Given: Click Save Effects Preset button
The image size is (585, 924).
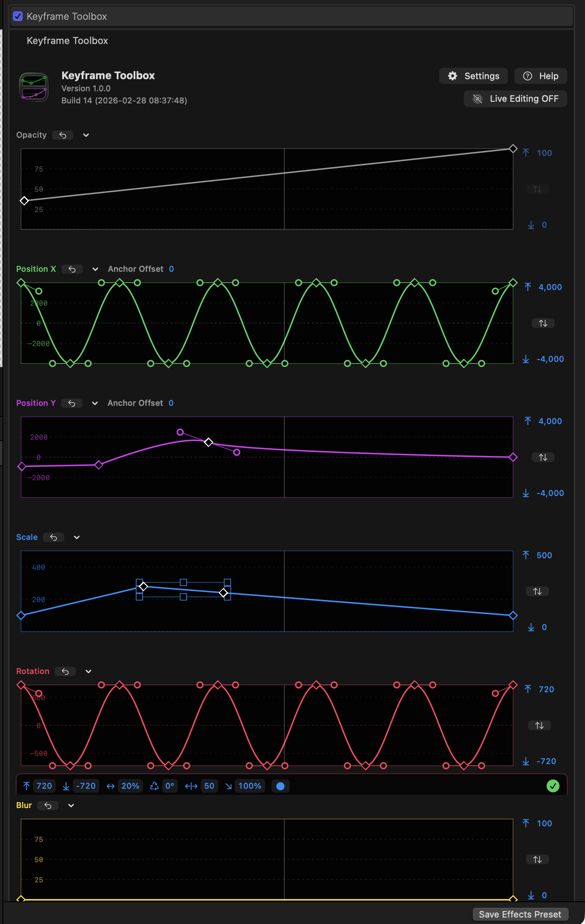Looking at the screenshot, I should coord(520,914).
